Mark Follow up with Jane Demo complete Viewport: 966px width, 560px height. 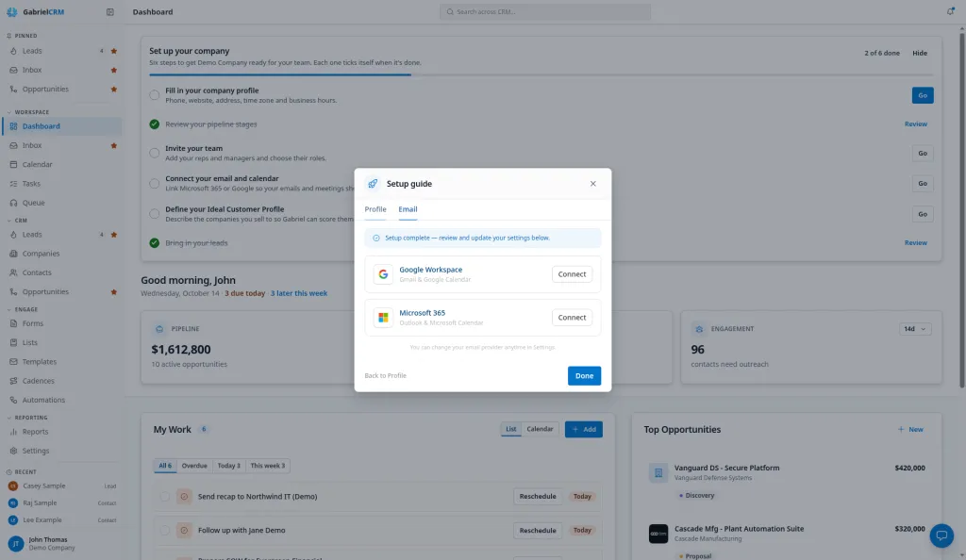click(x=164, y=531)
